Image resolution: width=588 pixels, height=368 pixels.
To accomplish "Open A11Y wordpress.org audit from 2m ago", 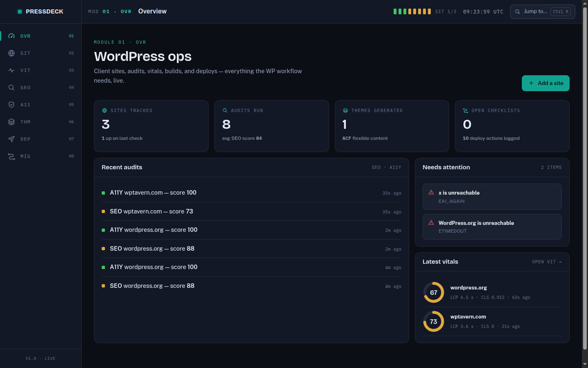I will point(251,230).
